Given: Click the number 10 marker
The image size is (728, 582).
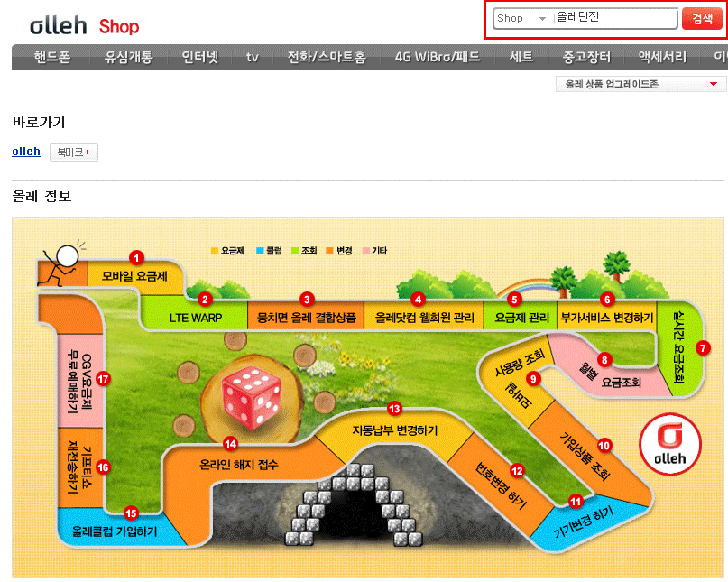Looking at the screenshot, I should [x=604, y=446].
